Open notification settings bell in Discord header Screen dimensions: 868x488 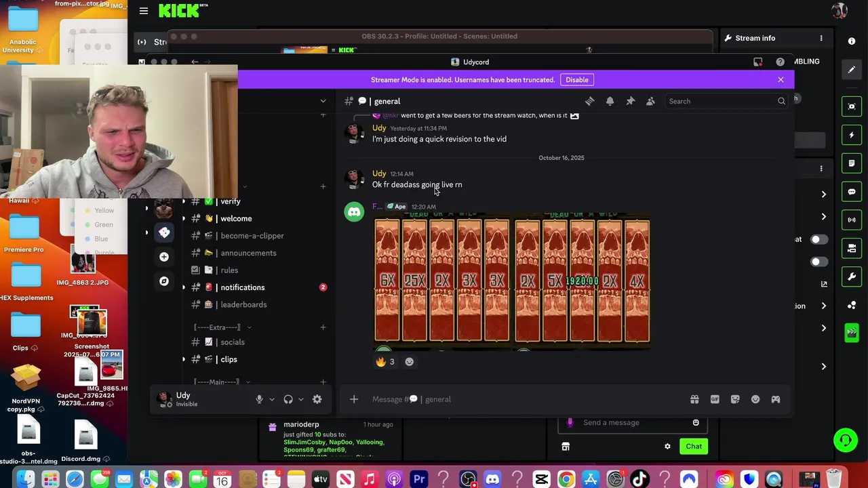(x=610, y=101)
